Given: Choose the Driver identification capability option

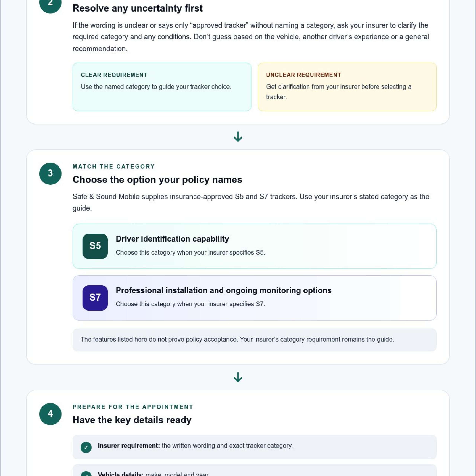Looking at the screenshot, I should click(255, 246).
